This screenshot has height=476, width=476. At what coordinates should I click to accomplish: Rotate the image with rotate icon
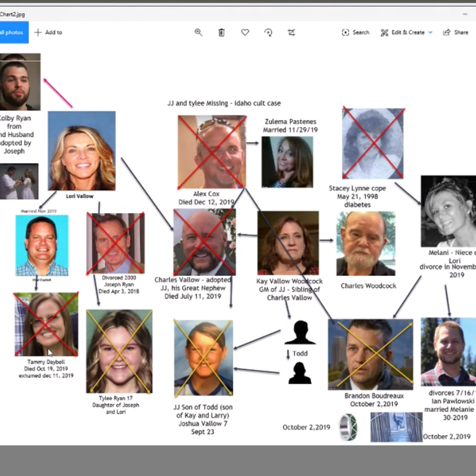coord(268,32)
